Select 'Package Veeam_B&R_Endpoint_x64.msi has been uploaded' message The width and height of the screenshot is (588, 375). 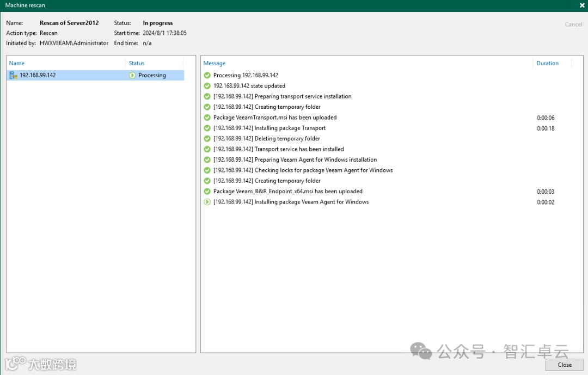click(x=288, y=191)
